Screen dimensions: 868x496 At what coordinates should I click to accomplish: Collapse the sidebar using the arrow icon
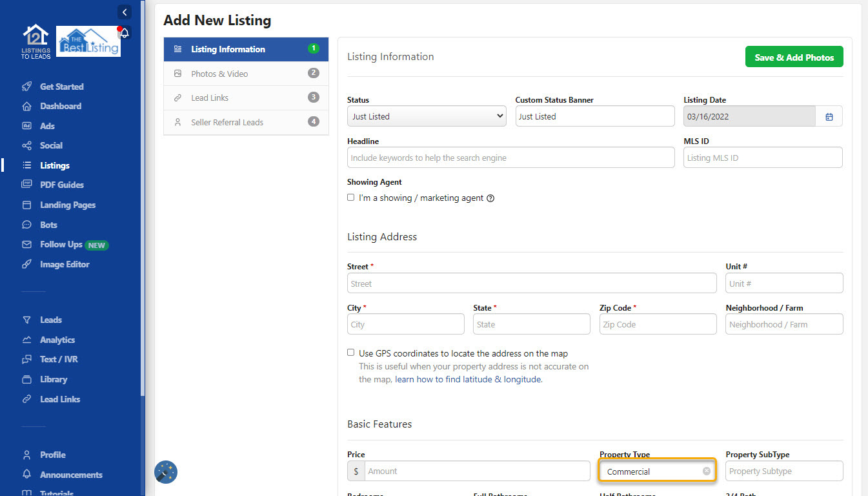pos(123,12)
